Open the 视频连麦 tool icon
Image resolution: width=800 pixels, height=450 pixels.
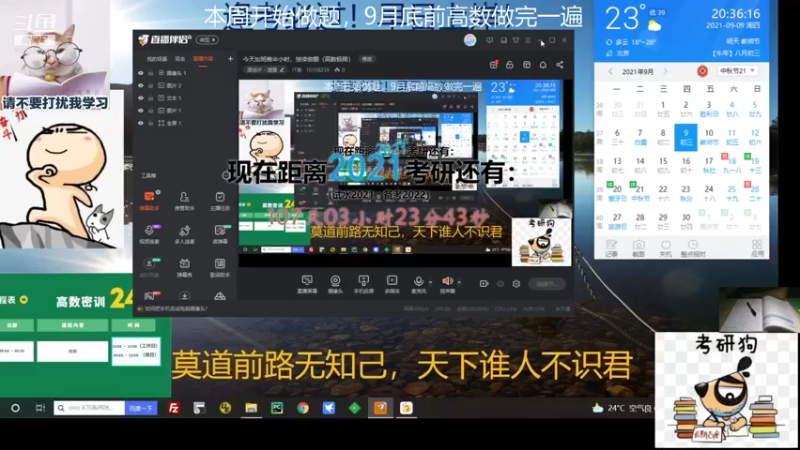(x=149, y=234)
